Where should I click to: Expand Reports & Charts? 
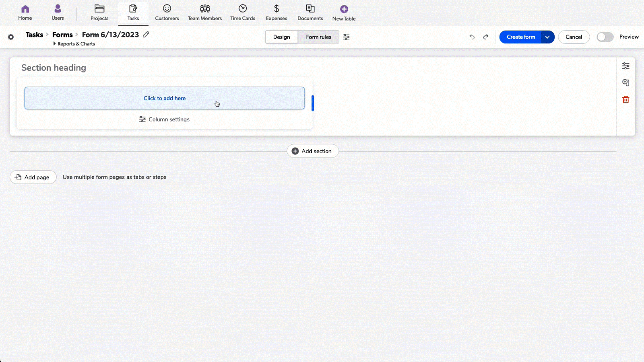point(74,44)
